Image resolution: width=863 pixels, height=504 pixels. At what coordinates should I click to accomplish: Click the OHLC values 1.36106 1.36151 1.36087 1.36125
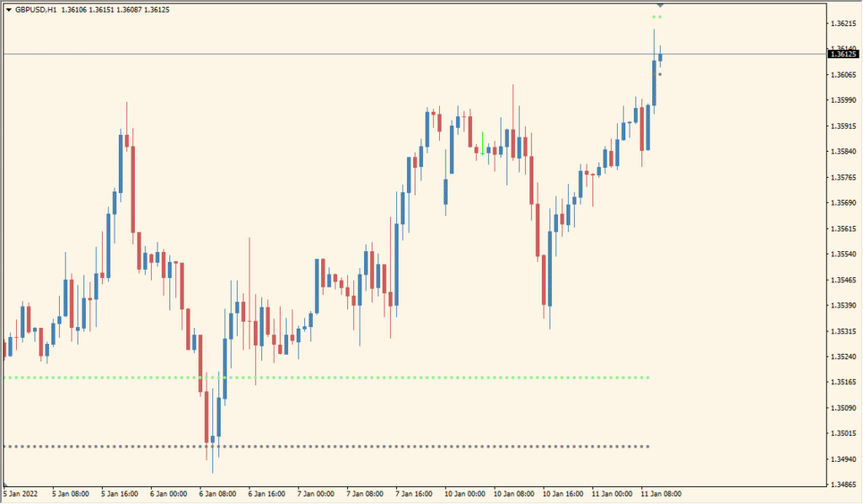pyautogui.click(x=115, y=10)
